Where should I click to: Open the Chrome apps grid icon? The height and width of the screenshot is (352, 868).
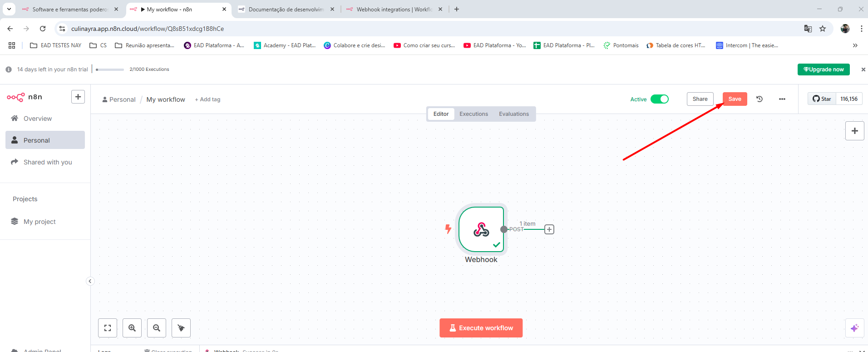pyautogui.click(x=12, y=45)
